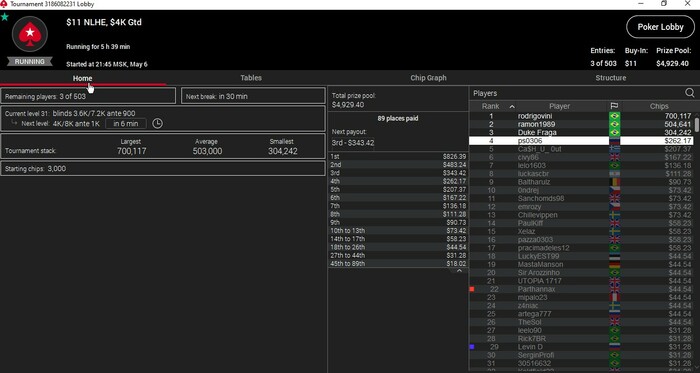Click the level clock icon
The height and width of the screenshot is (373, 700).
pyautogui.click(x=157, y=124)
